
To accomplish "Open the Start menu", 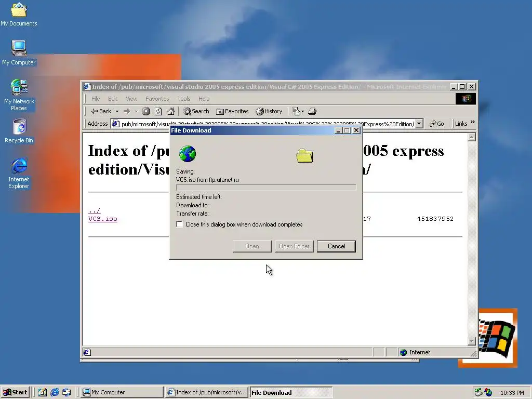I will (x=15, y=392).
